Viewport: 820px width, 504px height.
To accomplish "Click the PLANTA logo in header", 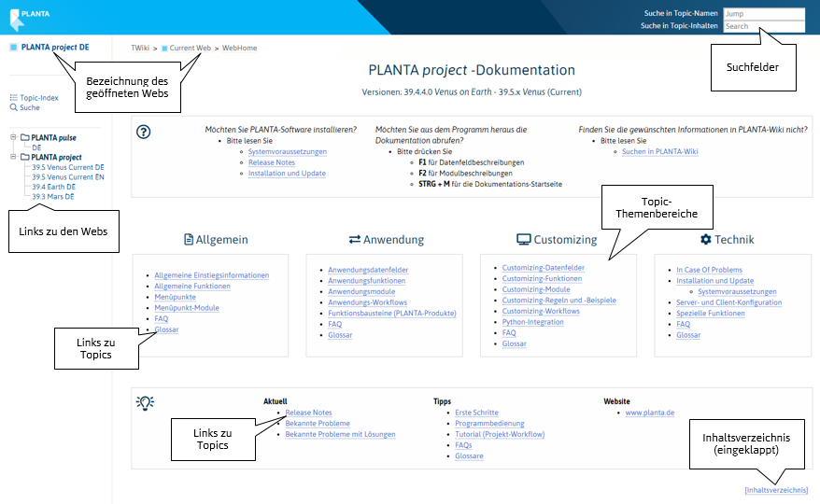I will [x=30, y=17].
